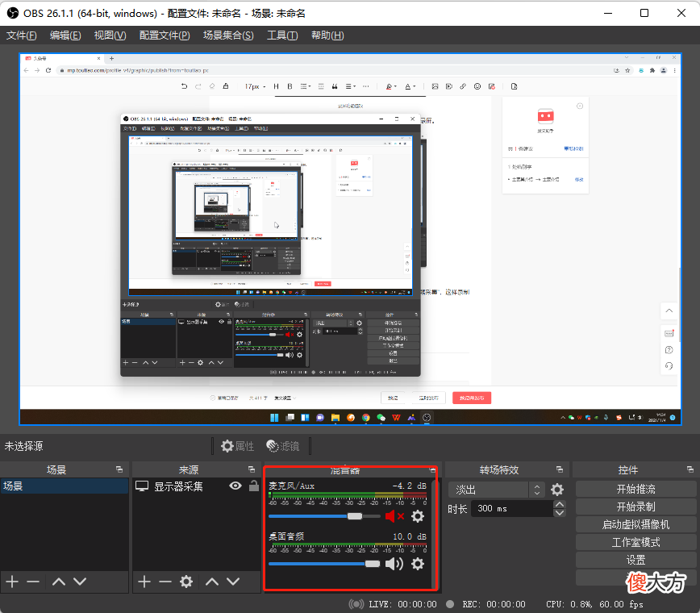Open source 属性 properties button
This screenshot has height=613, width=700.
(x=237, y=446)
